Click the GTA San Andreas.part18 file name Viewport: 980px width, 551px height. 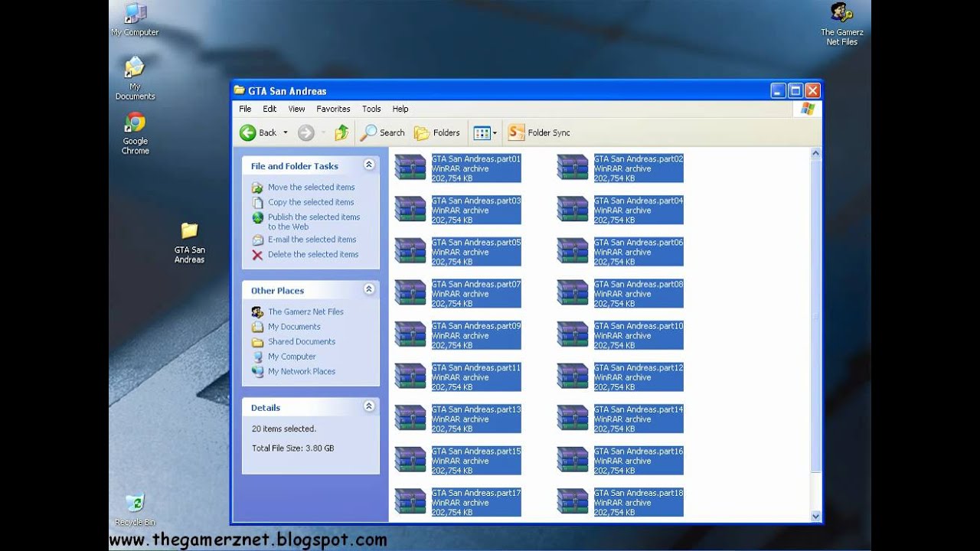639,493
